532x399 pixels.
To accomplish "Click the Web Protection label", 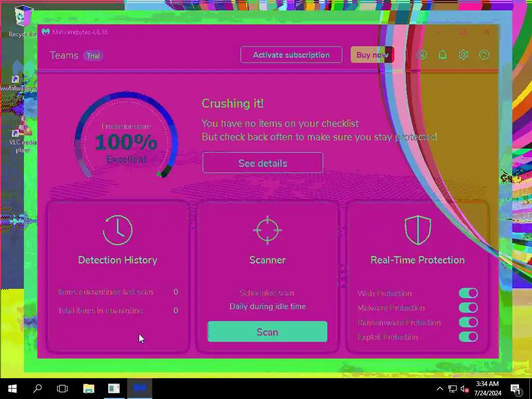I will pos(384,293).
